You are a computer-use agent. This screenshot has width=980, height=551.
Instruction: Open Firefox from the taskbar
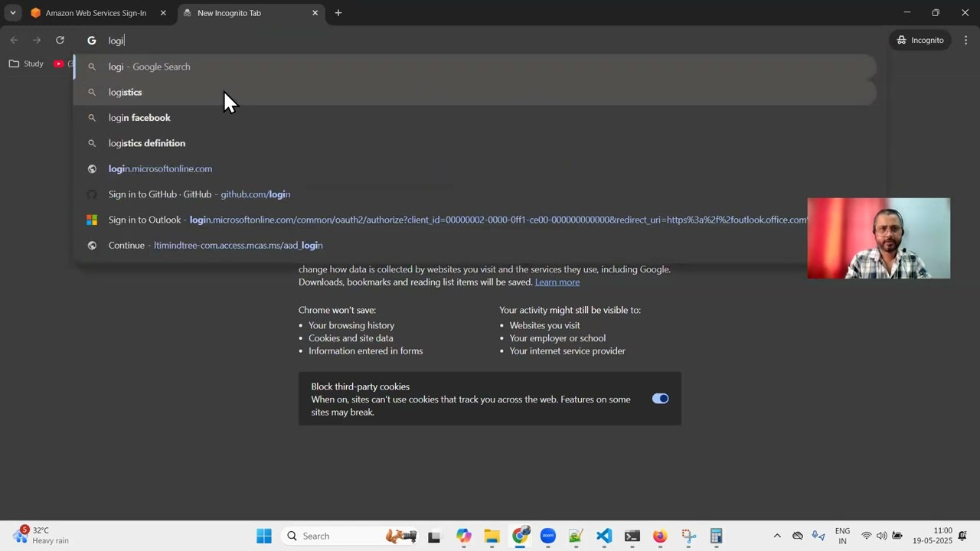(x=660, y=536)
